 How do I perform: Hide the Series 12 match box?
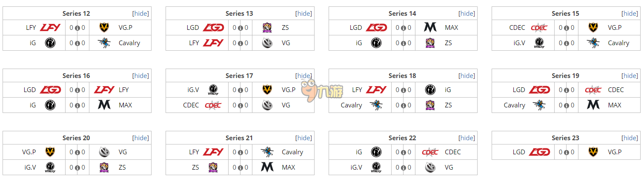tap(141, 14)
